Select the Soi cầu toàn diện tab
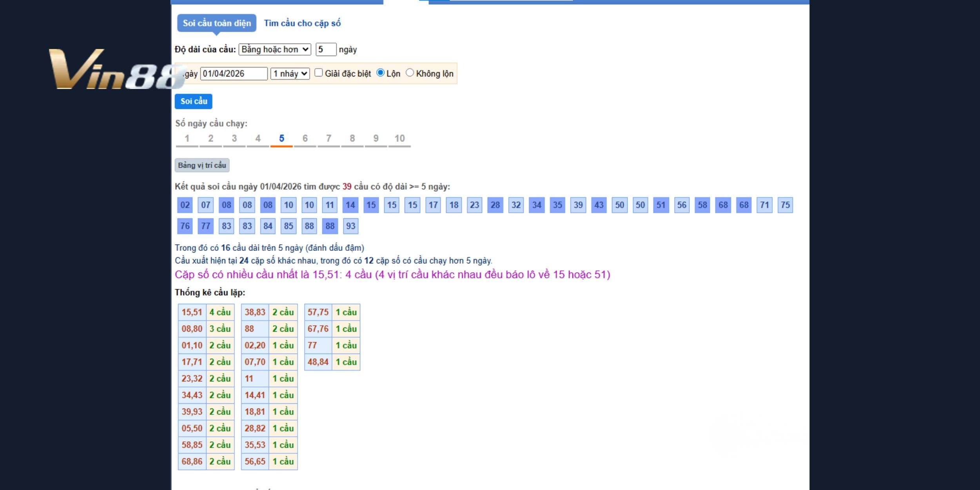The image size is (980, 490). (x=217, y=23)
